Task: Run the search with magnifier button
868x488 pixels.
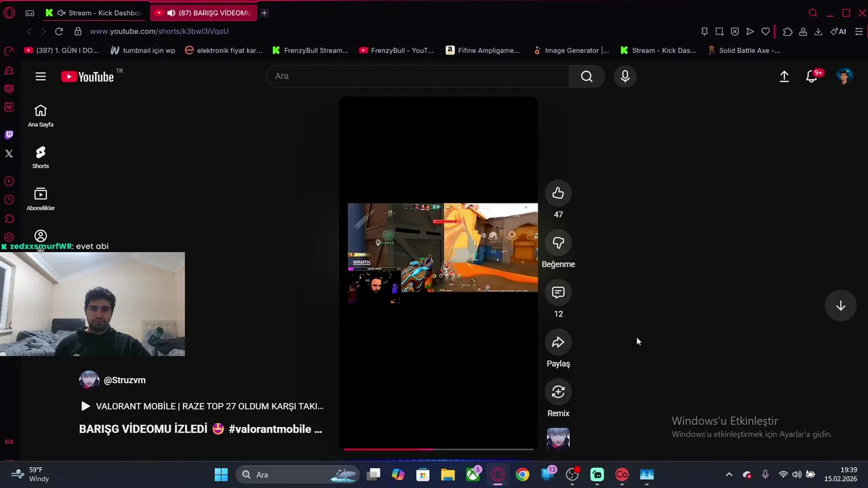Action: [587, 77]
